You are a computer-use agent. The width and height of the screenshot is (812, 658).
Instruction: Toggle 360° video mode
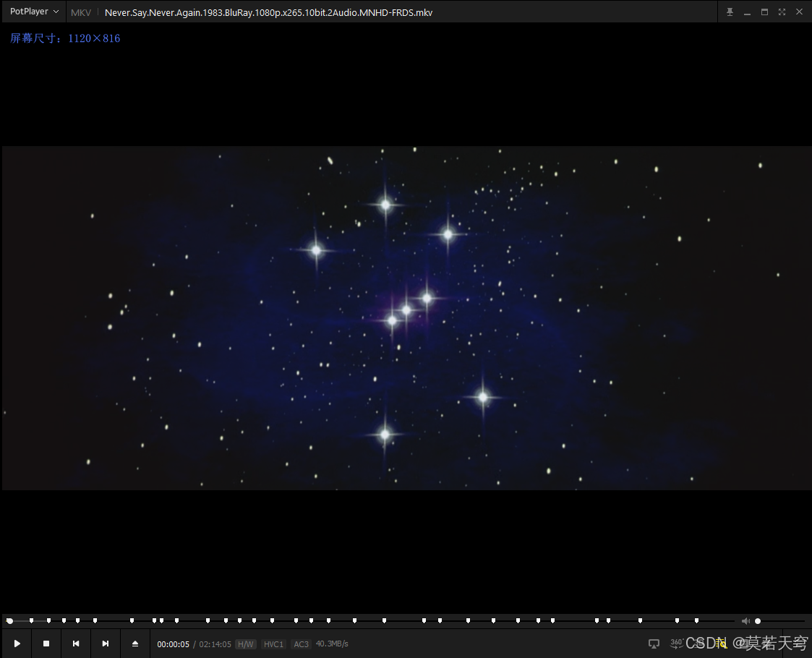[x=676, y=643]
